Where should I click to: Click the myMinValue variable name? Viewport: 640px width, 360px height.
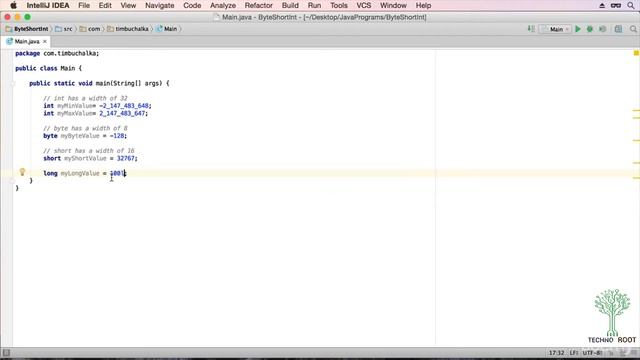75,106
